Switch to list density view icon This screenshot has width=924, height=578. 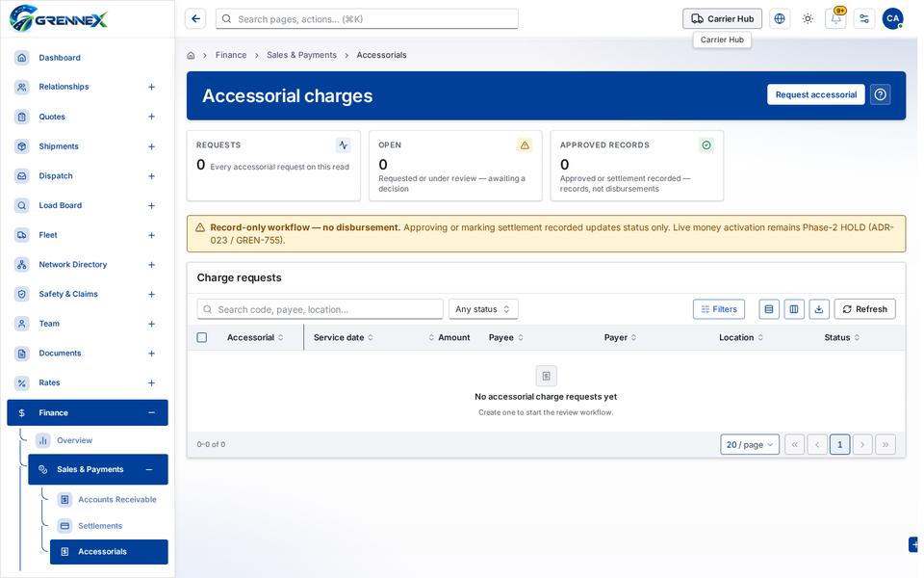tap(769, 309)
